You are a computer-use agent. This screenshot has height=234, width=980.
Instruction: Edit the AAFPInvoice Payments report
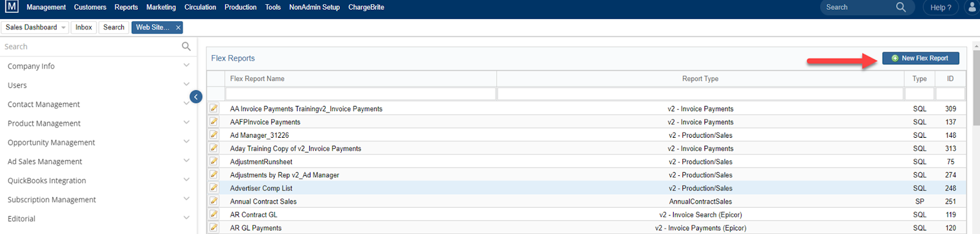[214, 121]
